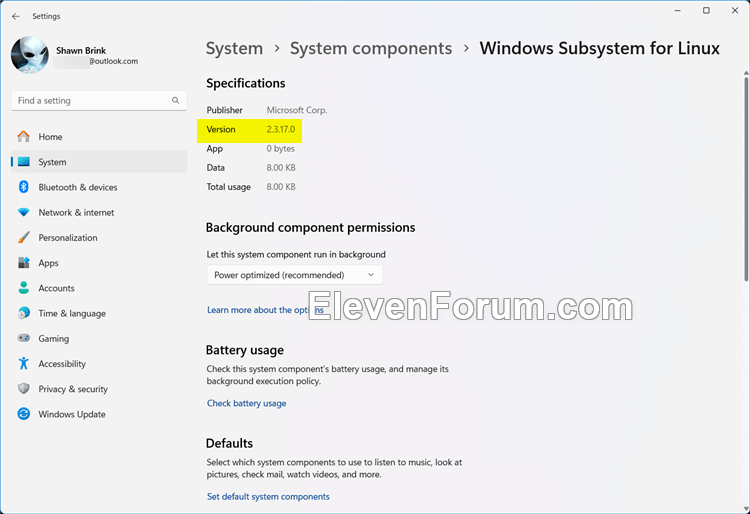Click the Microsoft Corp. publisher value
The height and width of the screenshot is (514, 750).
coord(297,110)
